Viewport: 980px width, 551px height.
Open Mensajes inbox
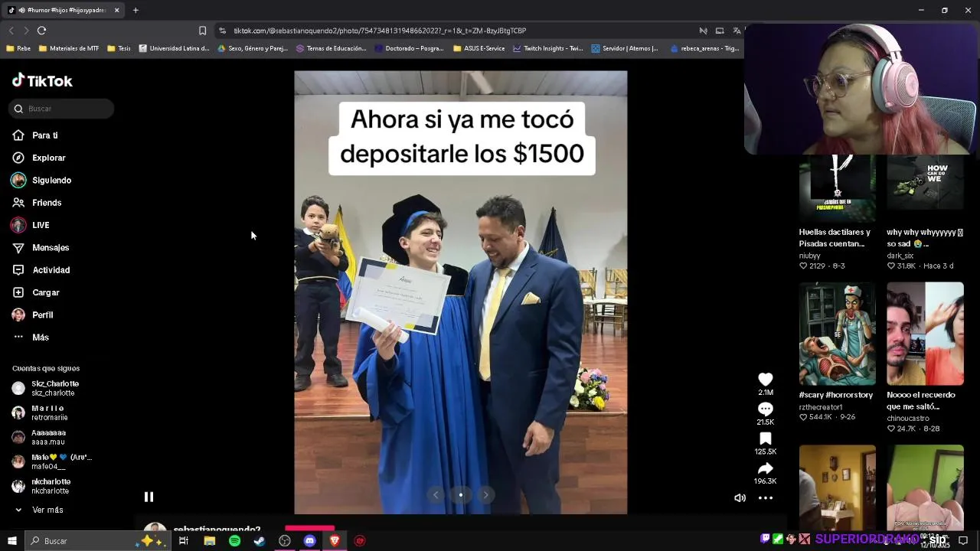(51, 247)
